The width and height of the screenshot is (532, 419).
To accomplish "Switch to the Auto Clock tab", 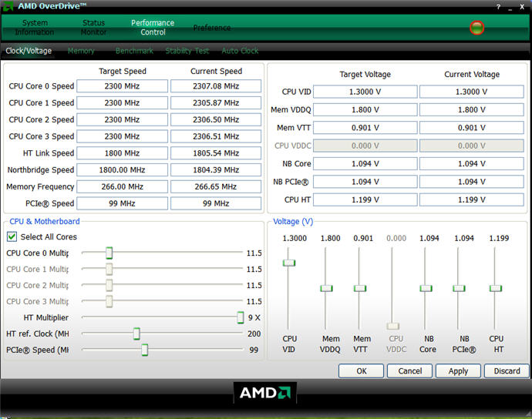I will coord(240,51).
